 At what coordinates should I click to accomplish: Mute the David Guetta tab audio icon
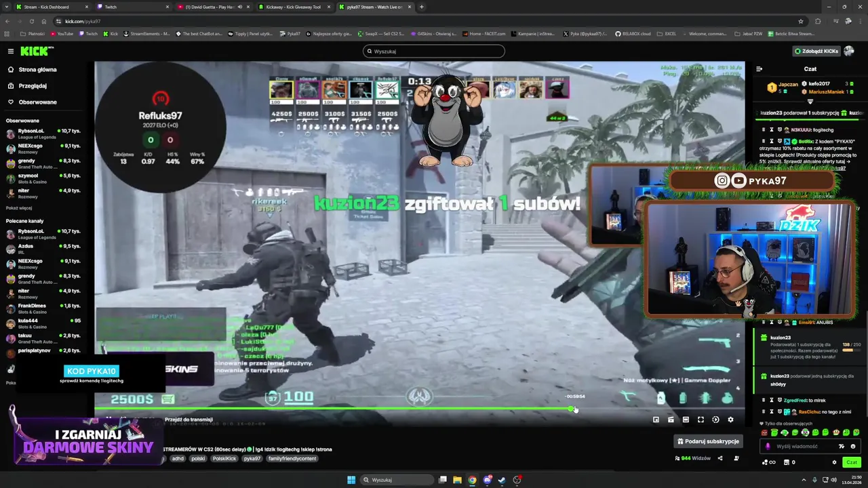(x=239, y=7)
